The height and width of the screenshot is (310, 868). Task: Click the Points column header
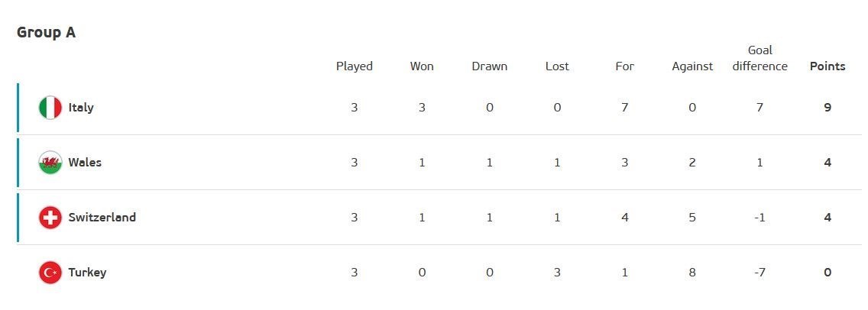coord(828,66)
